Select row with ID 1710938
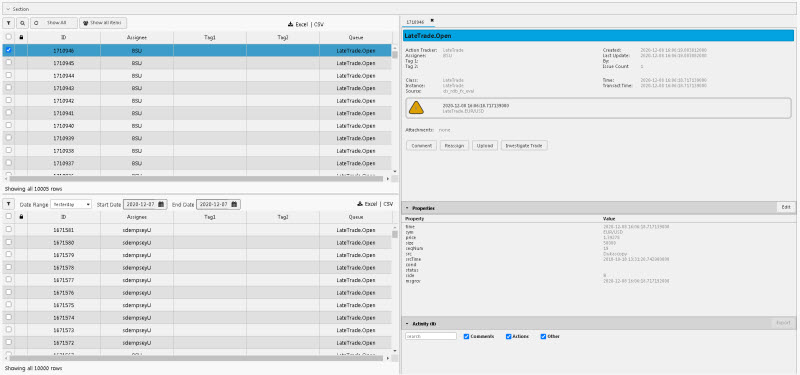800x375 pixels. tap(197, 151)
